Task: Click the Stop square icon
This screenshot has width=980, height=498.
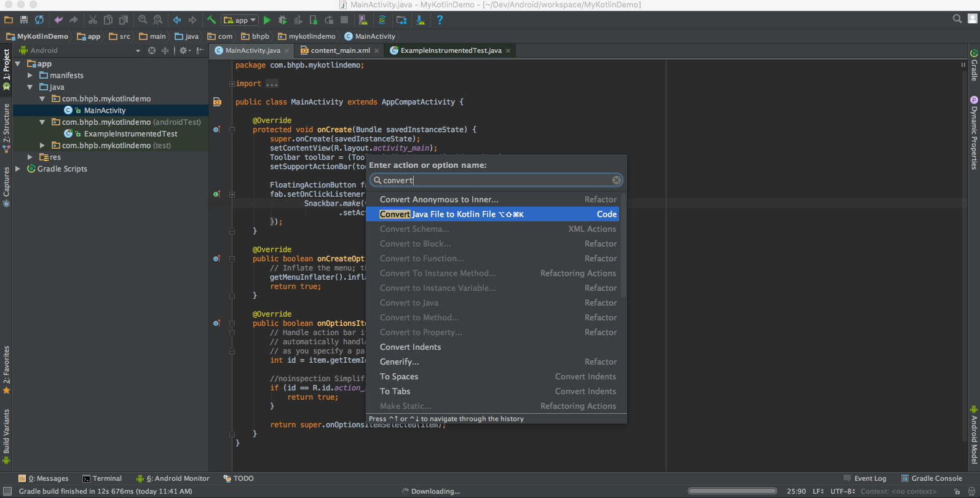Action: coord(344,20)
